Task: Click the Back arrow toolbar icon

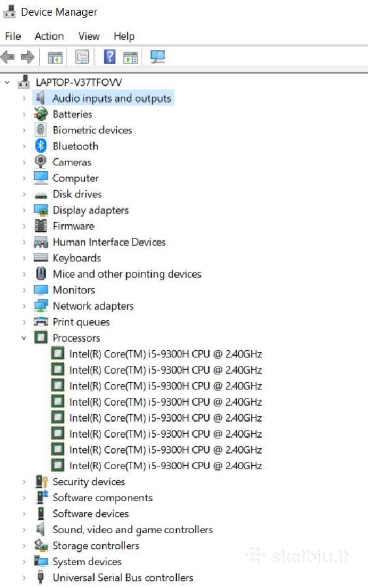Action: [8, 57]
